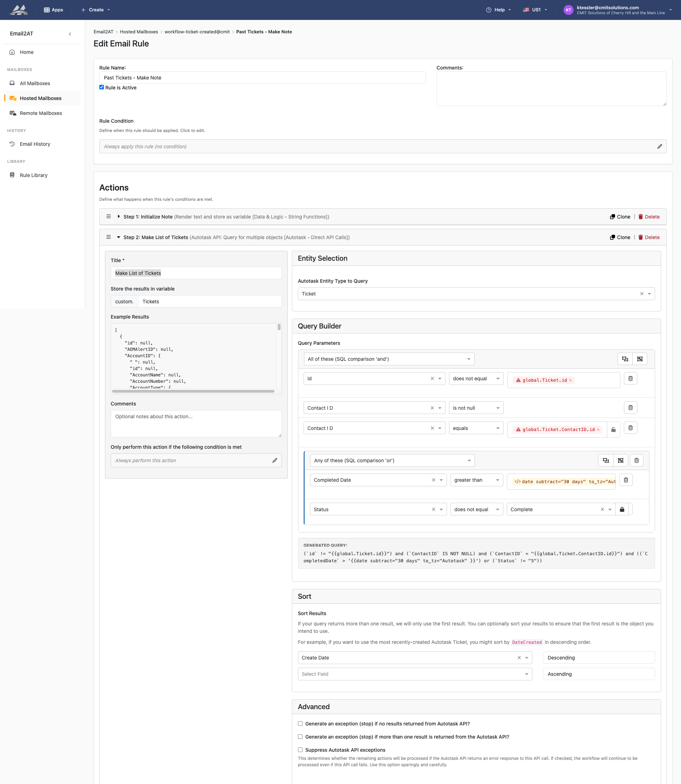Click the pencil icon in Rule Condition
Screen dimensions: 681x784
[x=659, y=146]
